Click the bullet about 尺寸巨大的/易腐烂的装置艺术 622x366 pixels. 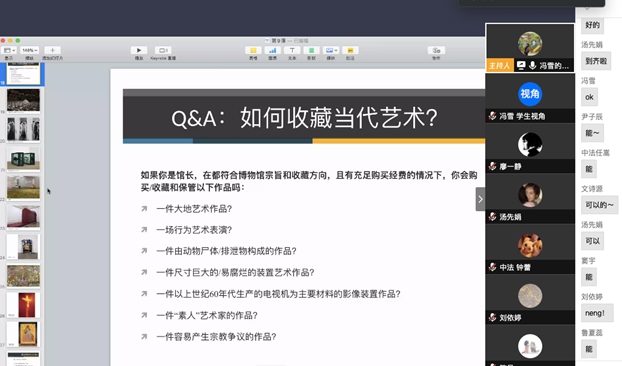235,272
